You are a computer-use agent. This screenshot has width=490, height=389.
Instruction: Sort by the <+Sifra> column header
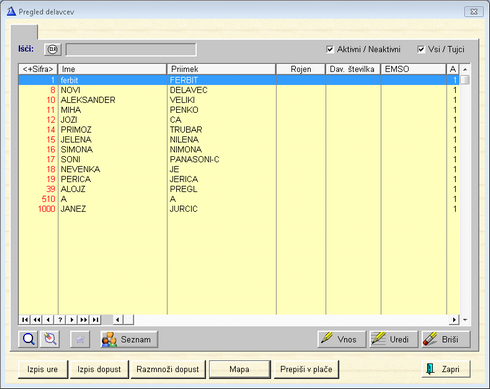38,69
